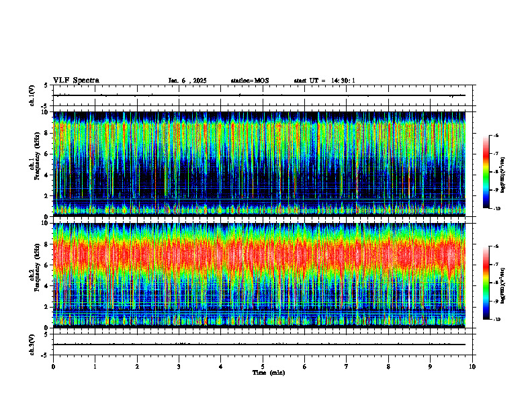Click the upper ch.1 spectrogram colorbar
Image resolution: width=532 pixels, height=411 pixels.
click(486, 172)
